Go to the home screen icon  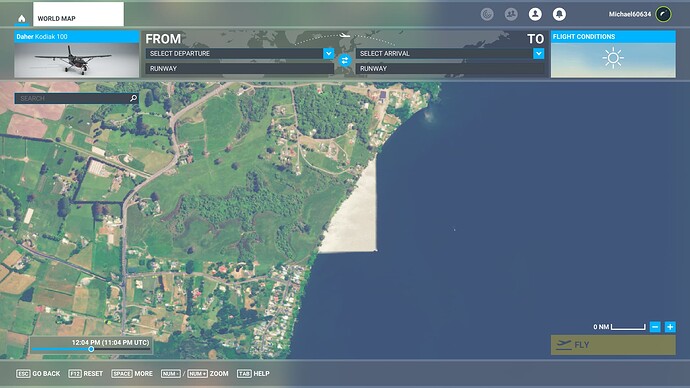(22, 18)
